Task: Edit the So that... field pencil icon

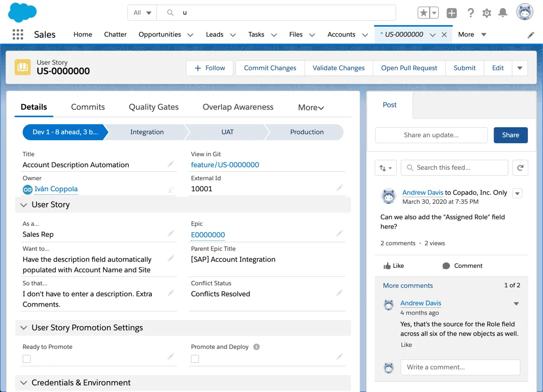Action: [x=171, y=293]
